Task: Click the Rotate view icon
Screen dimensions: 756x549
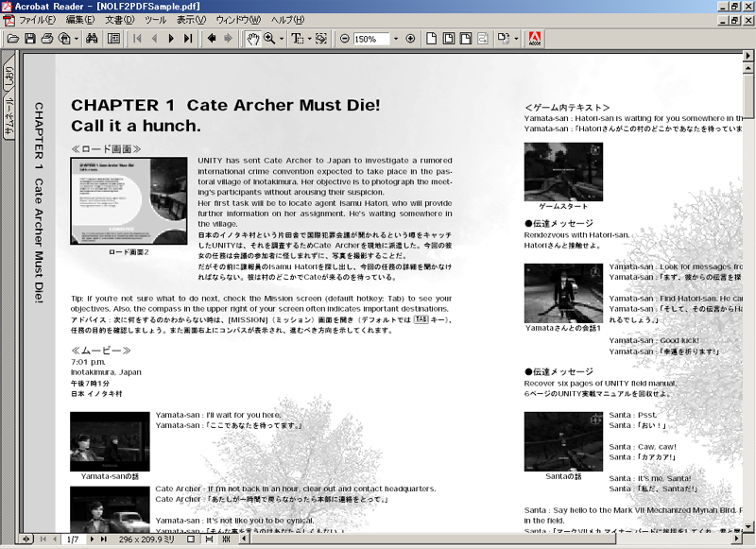Action: pyautogui.click(x=504, y=39)
